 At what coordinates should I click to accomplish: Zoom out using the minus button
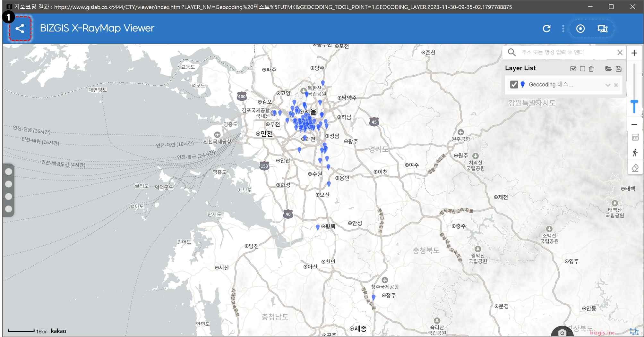[x=634, y=124]
